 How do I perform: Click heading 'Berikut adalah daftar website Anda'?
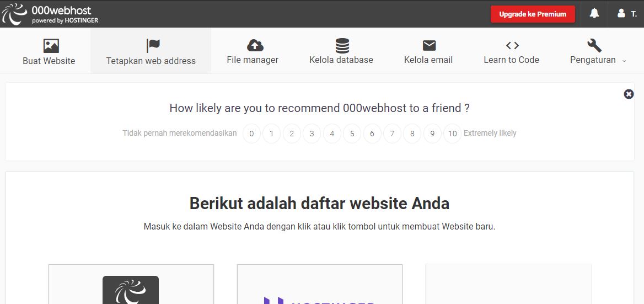click(x=320, y=204)
